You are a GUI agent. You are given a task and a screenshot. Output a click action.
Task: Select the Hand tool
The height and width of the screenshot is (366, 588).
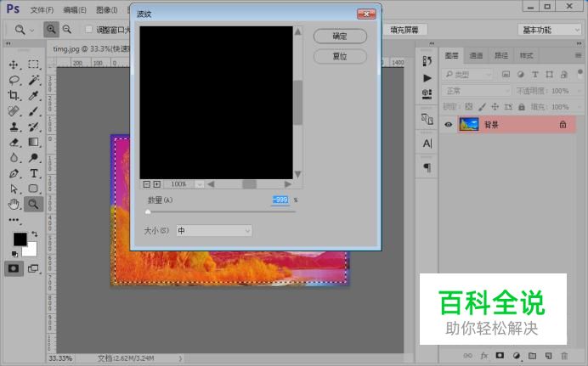click(x=14, y=204)
